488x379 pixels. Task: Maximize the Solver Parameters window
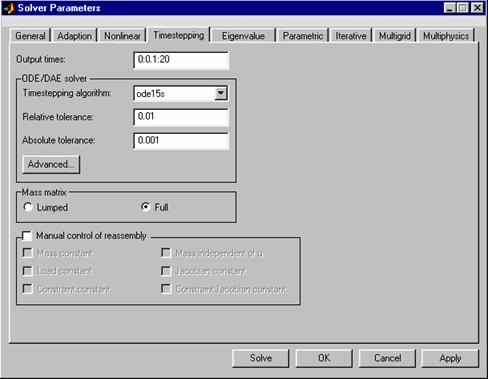[x=463, y=8]
